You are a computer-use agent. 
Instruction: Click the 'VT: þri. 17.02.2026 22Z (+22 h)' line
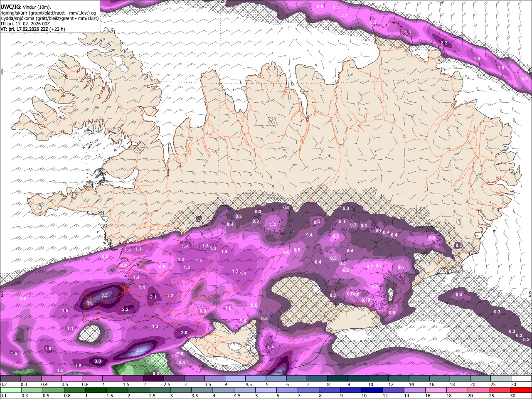(x=32, y=29)
